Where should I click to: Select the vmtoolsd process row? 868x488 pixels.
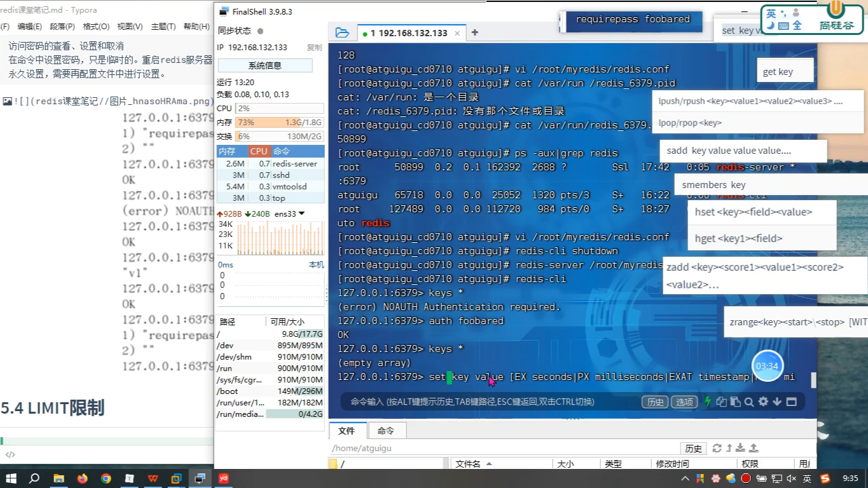point(271,186)
